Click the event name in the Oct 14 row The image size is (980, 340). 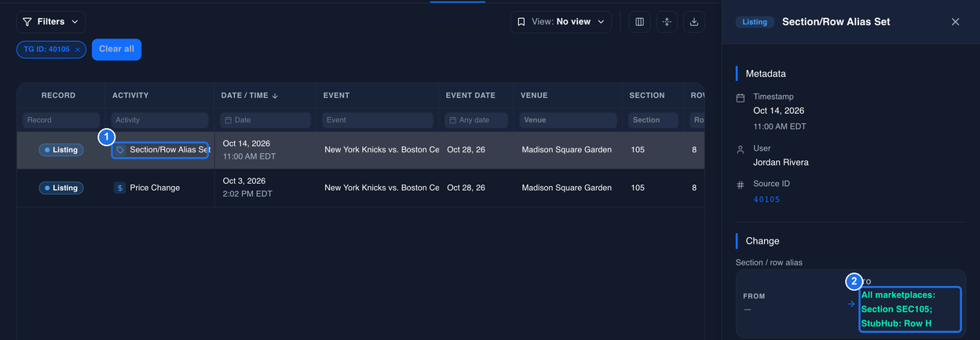[x=382, y=150]
